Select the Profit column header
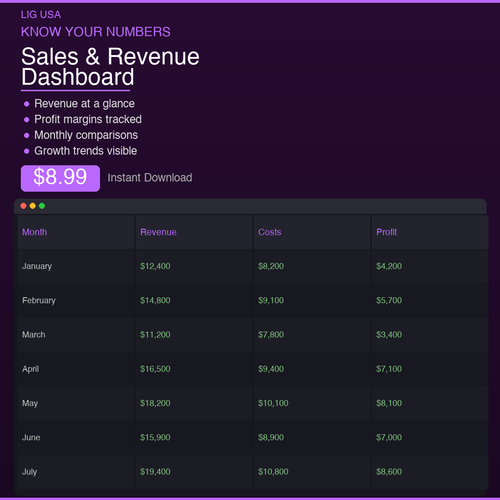The width and height of the screenshot is (500, 500). pos(386,232)
